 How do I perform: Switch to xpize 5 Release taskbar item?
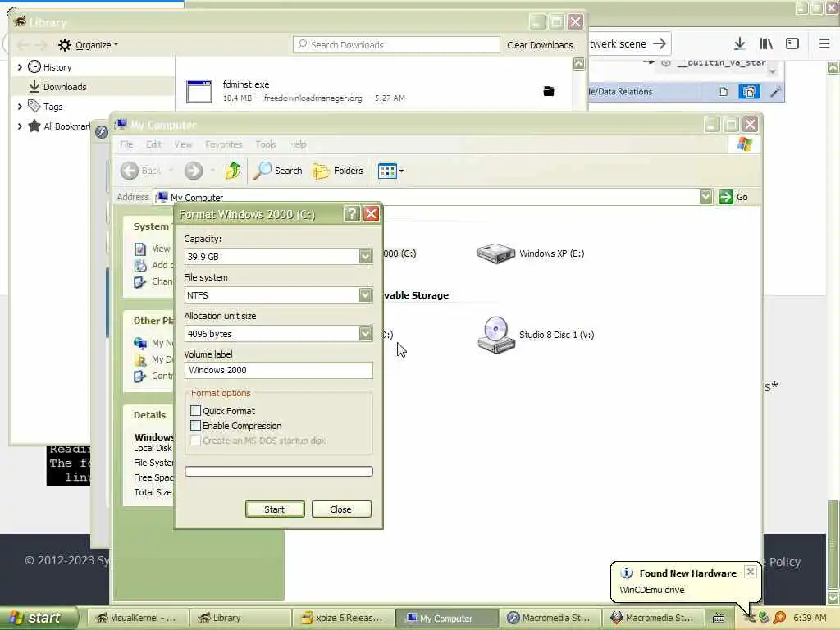tap(344, 619)
